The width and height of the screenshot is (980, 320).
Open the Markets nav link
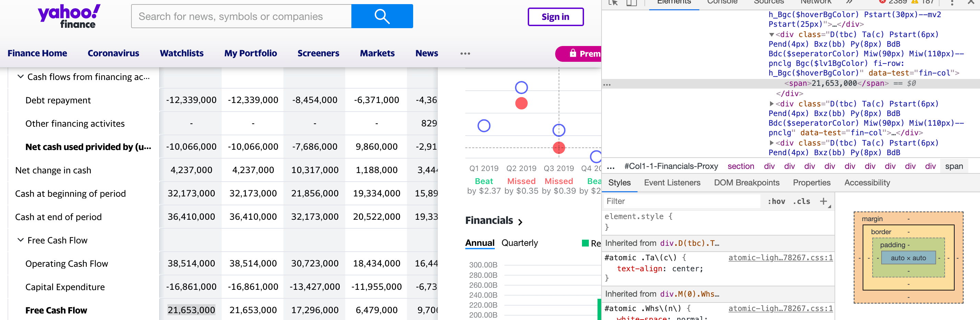(377, 53)
